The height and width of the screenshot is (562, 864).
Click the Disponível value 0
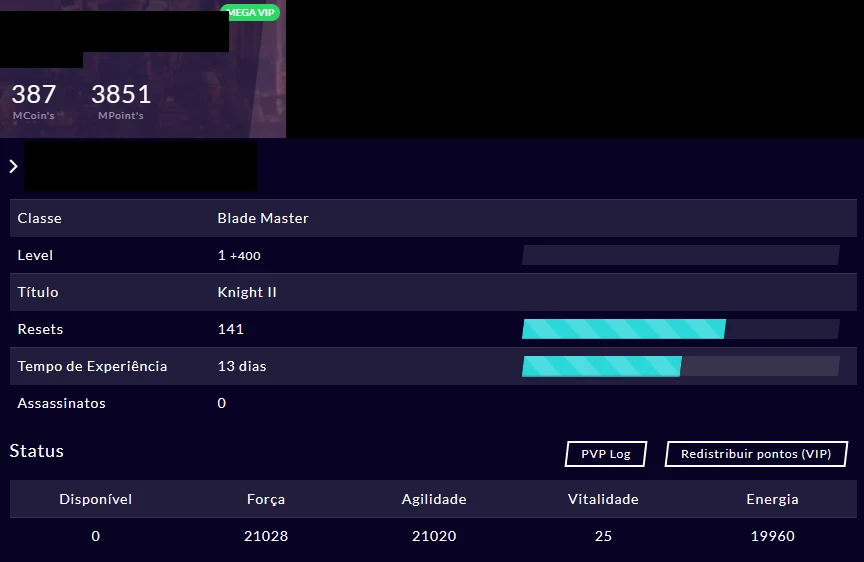95,536
